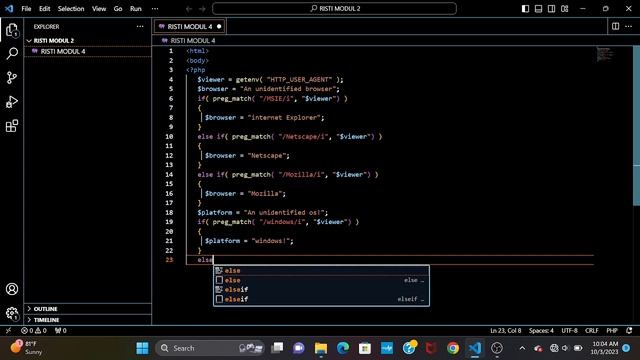Open the View menu
This screenshot has height=360, width=640.
coord(99,9)
